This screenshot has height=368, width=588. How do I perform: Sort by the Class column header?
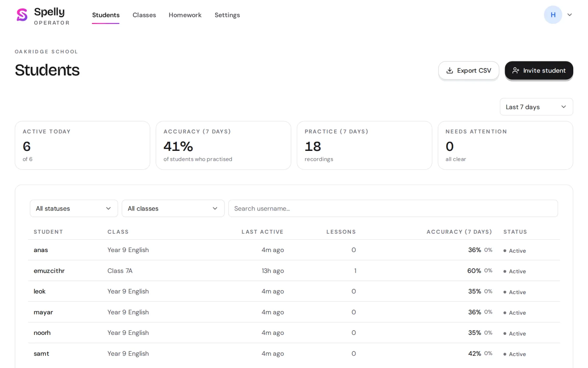pyautogui.click(x=118, y=232)
